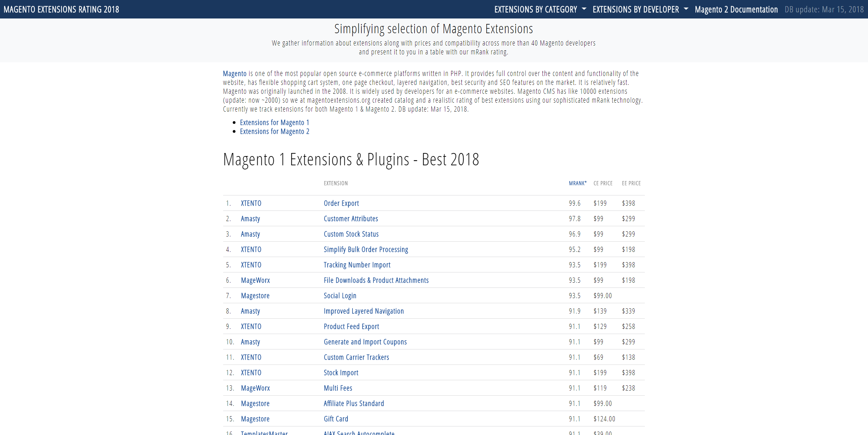
Task: Open the Magento link in the intro paragraph
Action: coord(234,73)
